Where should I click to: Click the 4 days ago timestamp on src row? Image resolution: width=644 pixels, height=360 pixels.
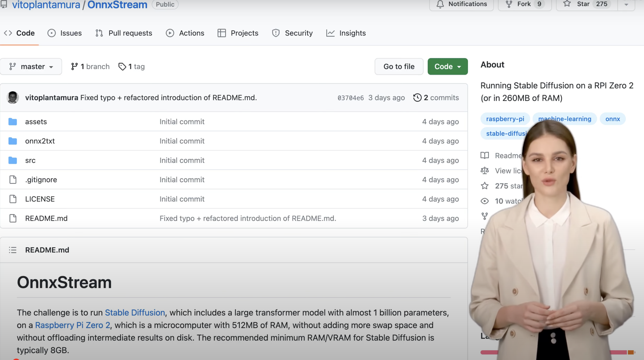coord(440,160)
